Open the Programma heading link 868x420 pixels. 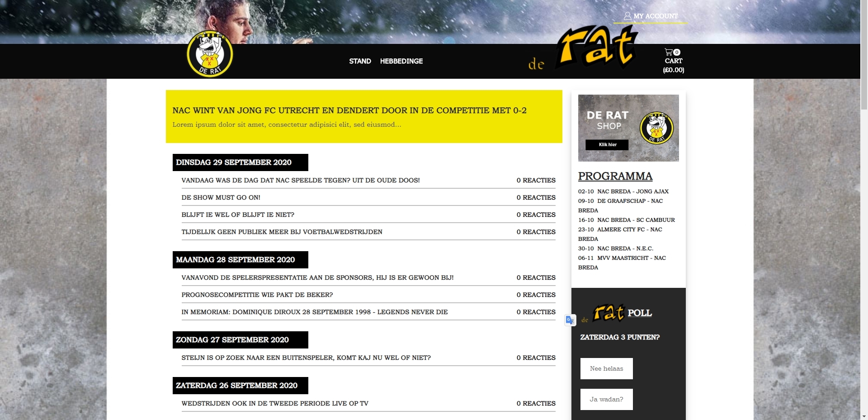615,176
